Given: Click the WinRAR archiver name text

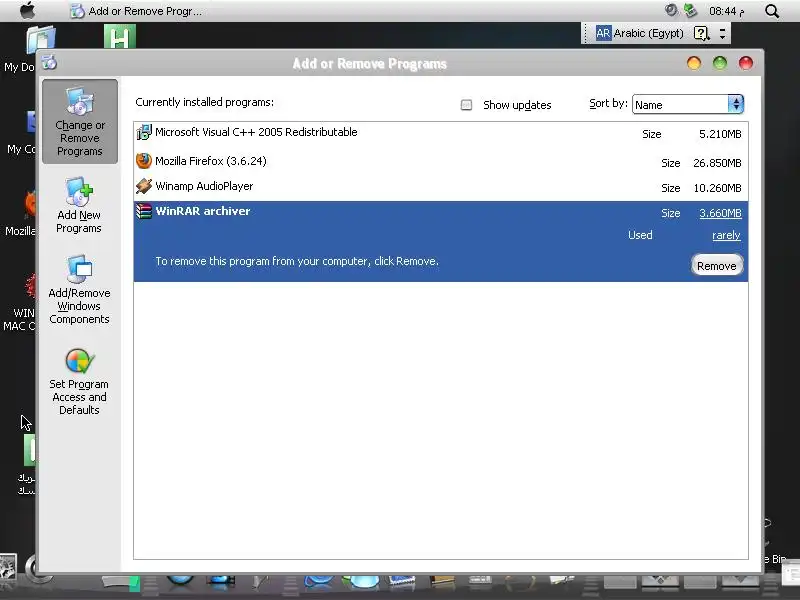Looking at the screenshot, I should [x=203, y=211].
